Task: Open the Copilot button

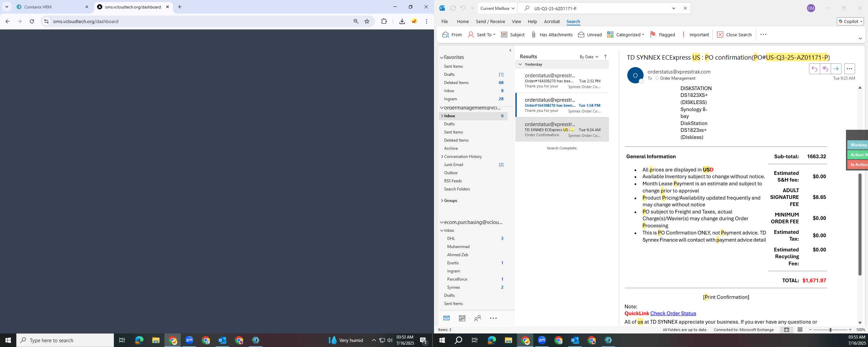Action: click(x=850, y=21)
